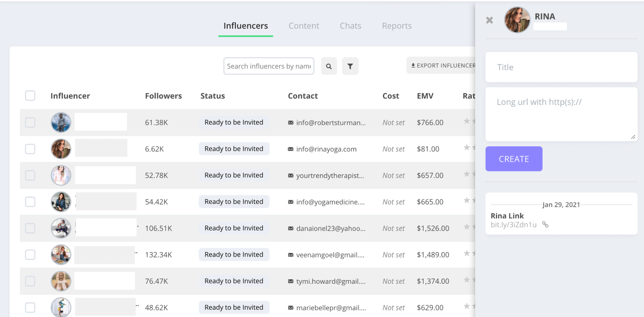Click rating stars in the $766.00 row
644x317 pixels.
pos(469,121)
